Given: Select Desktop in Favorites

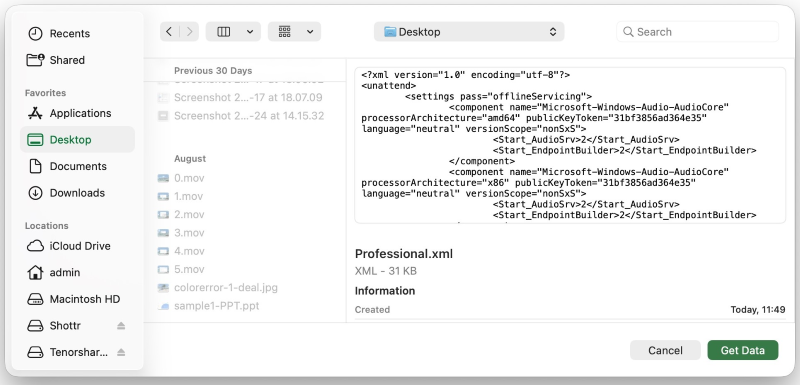Looking at the screenshot, I should pos(78,140).
